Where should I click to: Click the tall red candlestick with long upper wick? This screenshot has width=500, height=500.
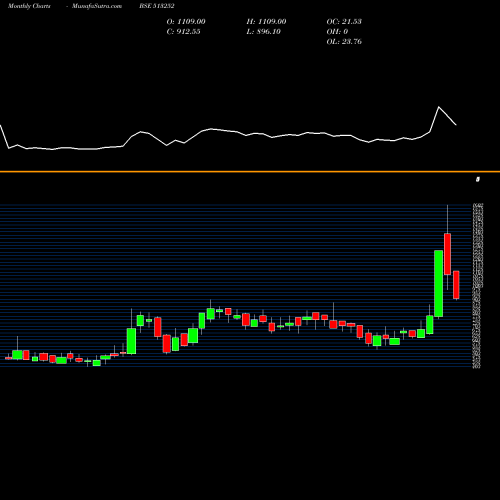447,254
